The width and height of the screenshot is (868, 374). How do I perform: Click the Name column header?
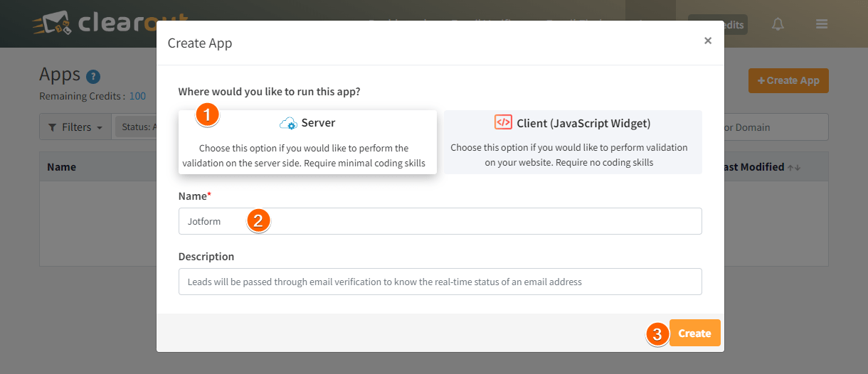62,167
